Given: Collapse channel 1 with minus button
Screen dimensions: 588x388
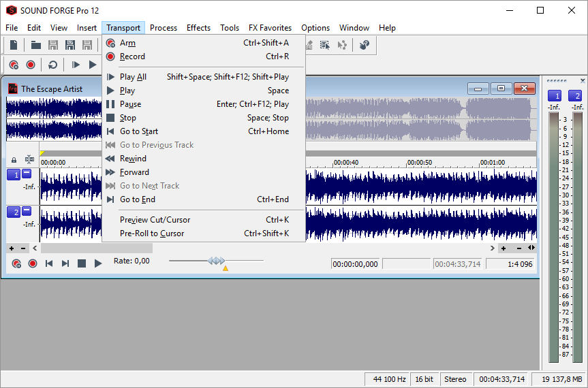Looking at the screenshot, I should click(27, 174).
